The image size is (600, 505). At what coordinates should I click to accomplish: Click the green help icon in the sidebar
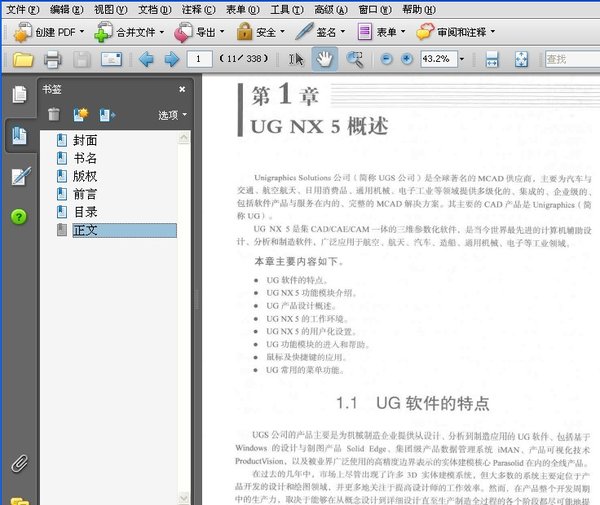point(18,217)
